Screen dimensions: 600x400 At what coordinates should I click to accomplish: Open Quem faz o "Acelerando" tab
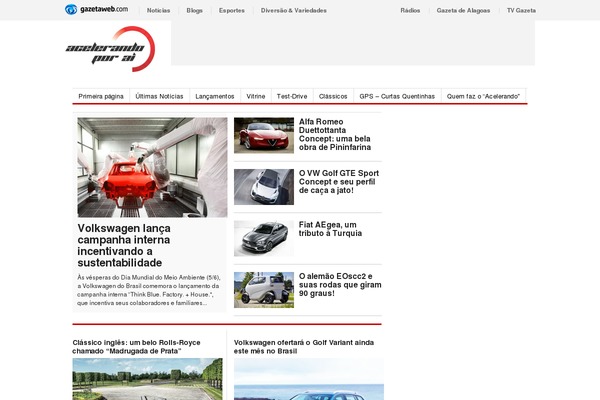[x=483, y=96]
